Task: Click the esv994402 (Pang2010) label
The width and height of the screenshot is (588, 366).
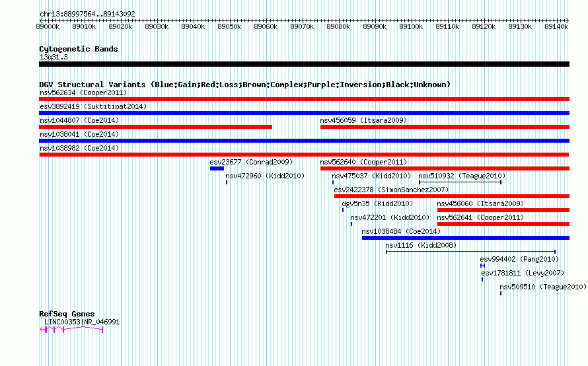Action: click(x=519, y=259)
